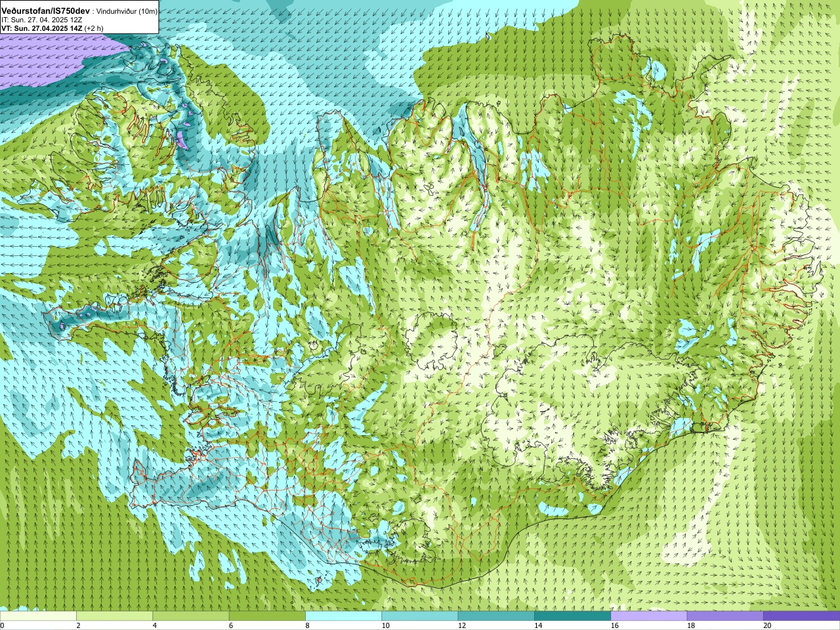Click the dark purple swatch above 20
The width and height of the screenshot is (840, 630).
(801, 616)
